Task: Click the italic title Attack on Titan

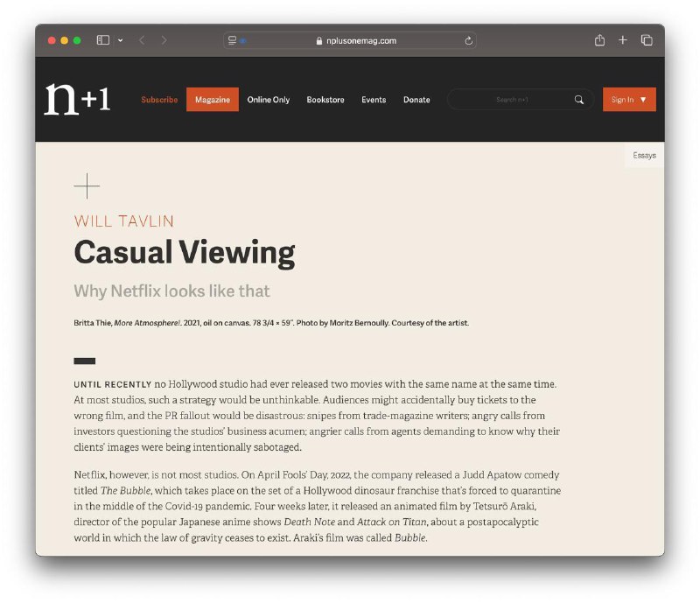Action: [392, 522]
